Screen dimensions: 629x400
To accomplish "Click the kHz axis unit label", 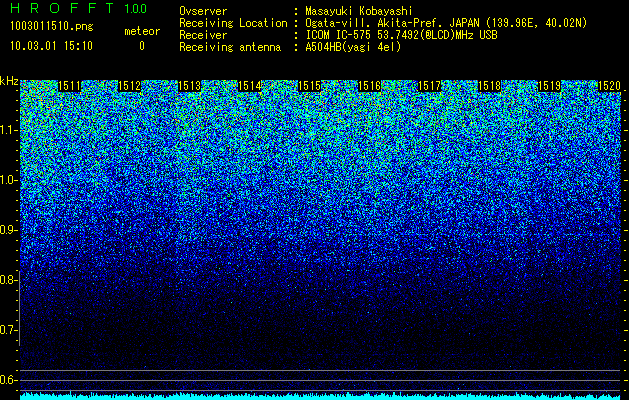I will (x=9, y=81).
